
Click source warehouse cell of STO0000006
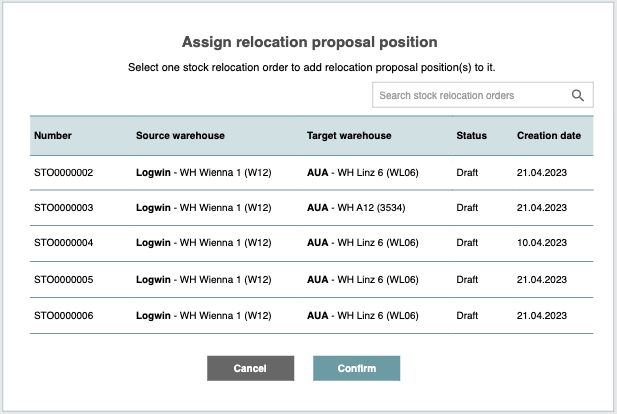click(203, 315)
